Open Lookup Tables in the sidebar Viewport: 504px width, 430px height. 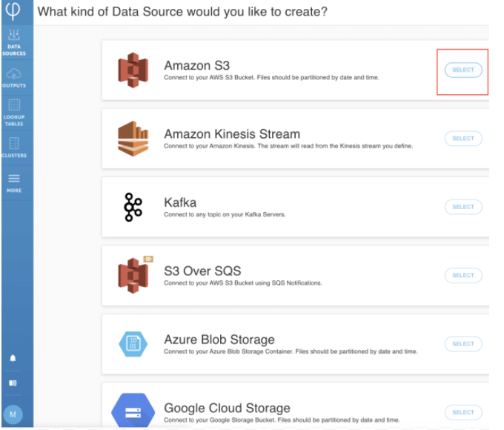coord(14,113)
